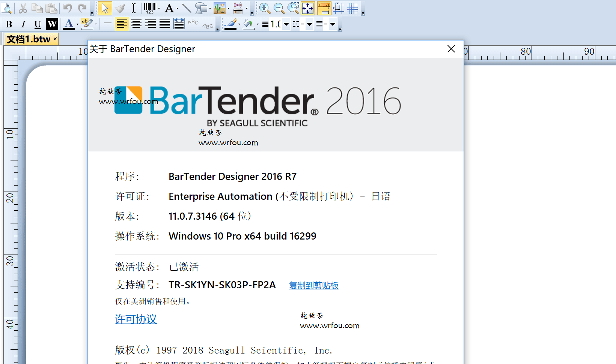This screenshot has width=616, height=364.
Task: Pick the format painter brush tool
Action: coord(120,8)
